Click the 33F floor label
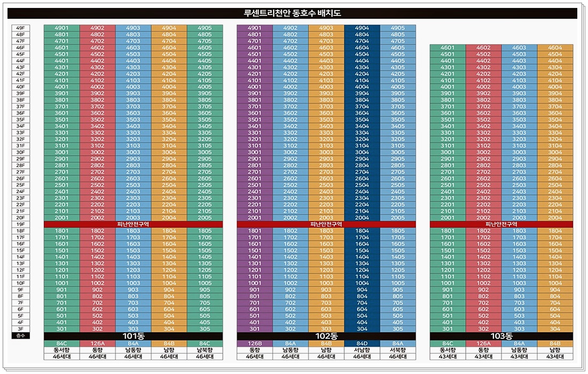588x374 pixels. (21, 133)
